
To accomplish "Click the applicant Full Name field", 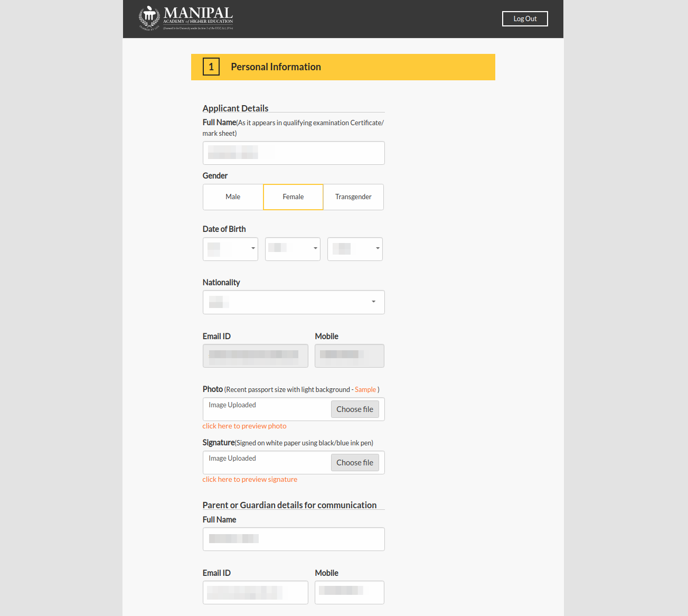I will tap(294, 153).
